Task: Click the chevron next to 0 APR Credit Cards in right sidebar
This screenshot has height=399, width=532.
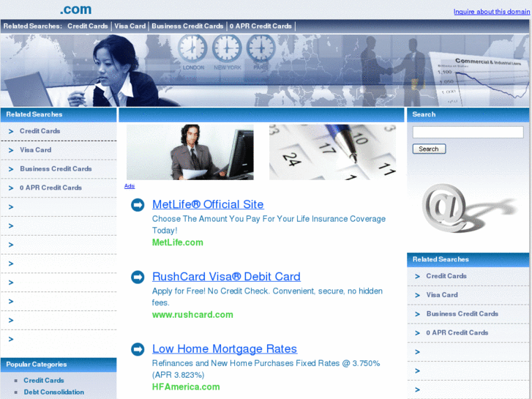Action: (417, 333)
